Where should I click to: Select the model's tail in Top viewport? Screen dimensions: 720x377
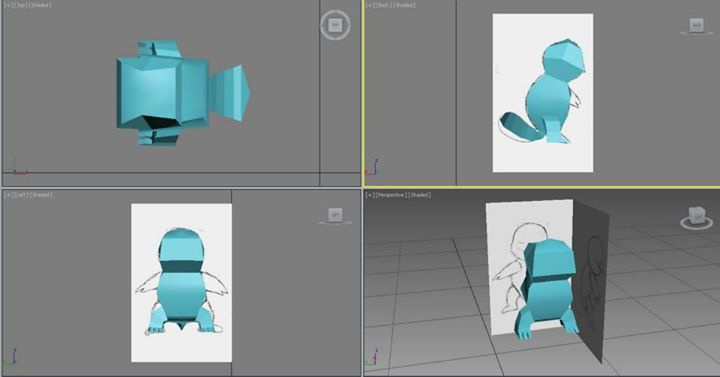pyautogui.click(x=230, y=92)
